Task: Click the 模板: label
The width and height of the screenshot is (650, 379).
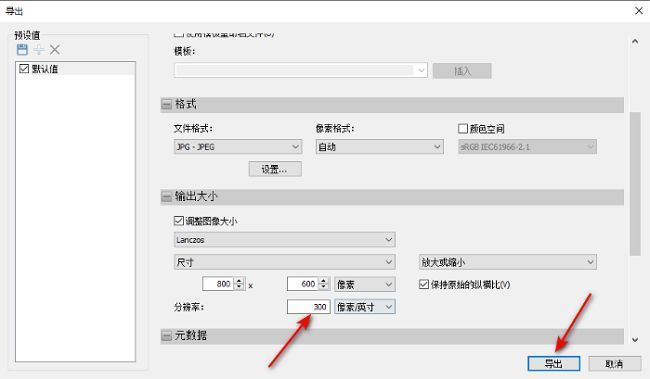Action: (x=184, y=51)
